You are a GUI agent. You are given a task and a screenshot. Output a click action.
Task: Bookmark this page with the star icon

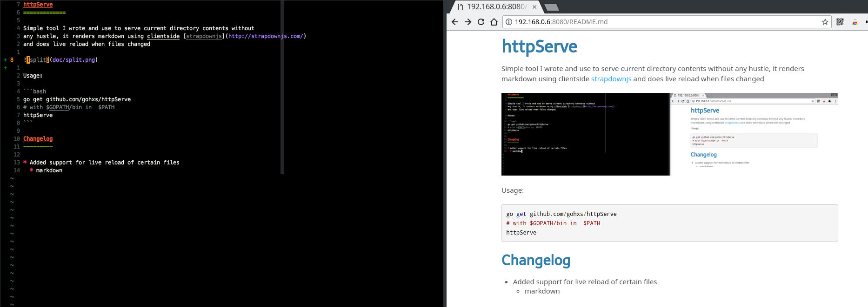coord(825,22)
